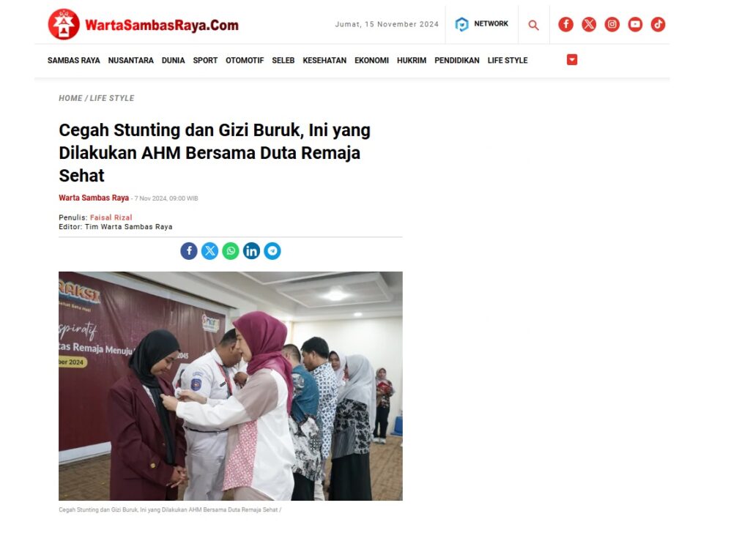The height and width of the screenshot is (560, 750).
Task: Click the WartaSambasRaya.Com logo
Action: (143, 24)
